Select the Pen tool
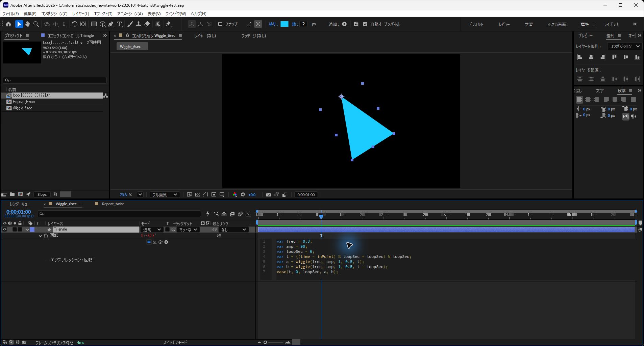This screenshot has height=346, width=644. point(111,24)
